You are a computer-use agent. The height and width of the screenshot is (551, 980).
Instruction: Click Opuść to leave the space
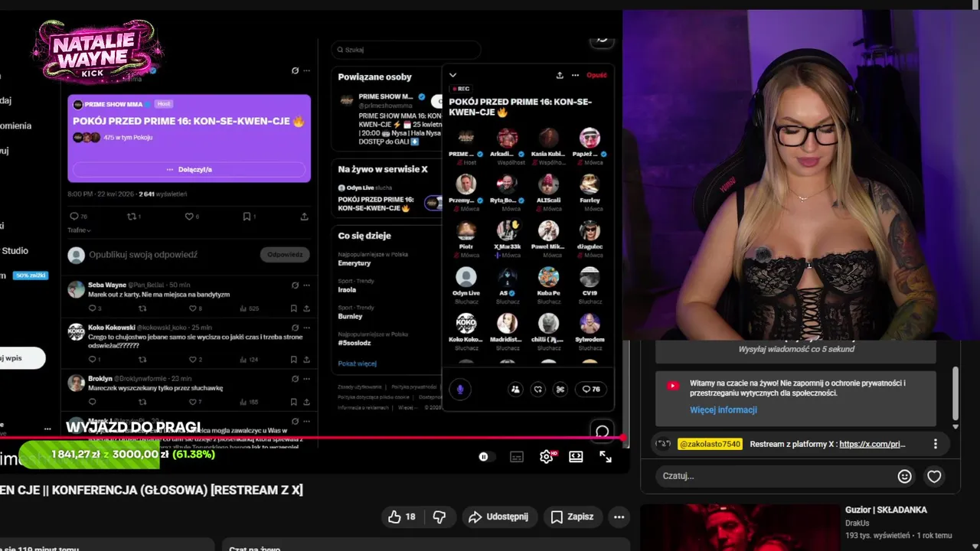click(x=596, y=75)
